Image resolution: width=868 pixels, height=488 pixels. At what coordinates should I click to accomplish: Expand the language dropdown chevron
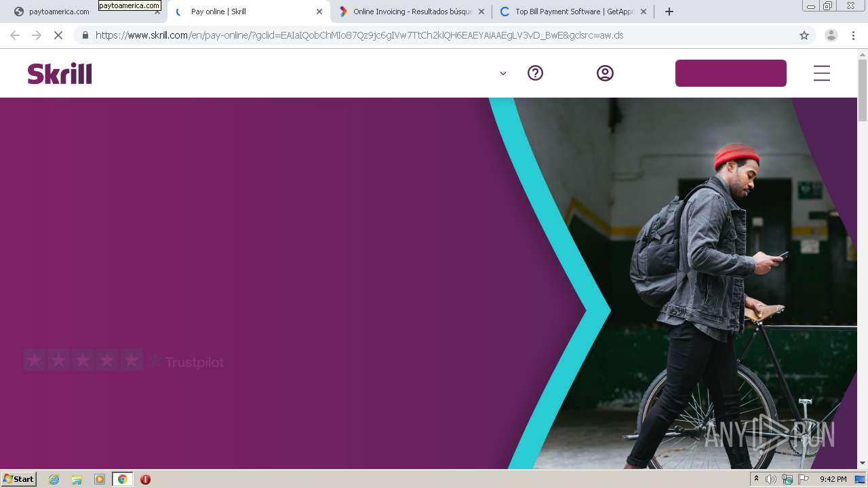(503, 73)
